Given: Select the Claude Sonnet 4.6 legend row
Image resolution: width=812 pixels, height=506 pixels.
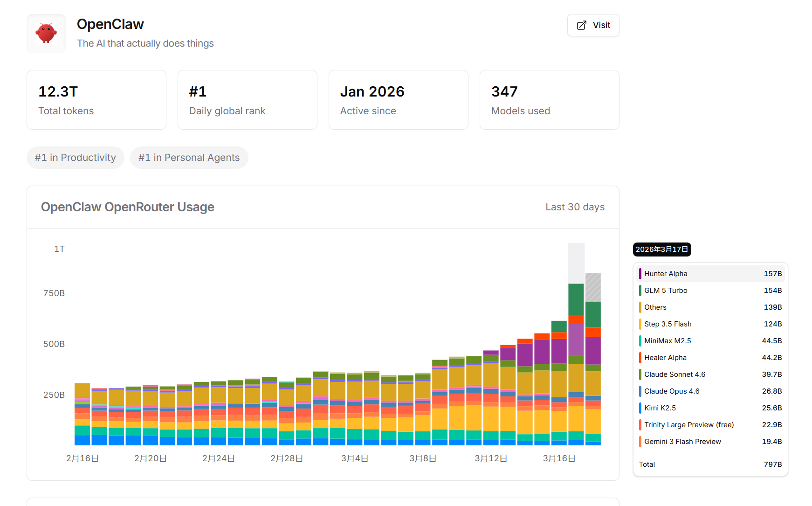Looking at the screenshot, I should (x=710, y=374).
